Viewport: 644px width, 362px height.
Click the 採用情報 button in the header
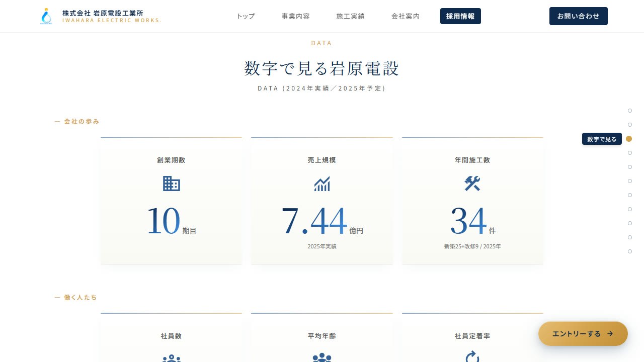click(x=460, y=16)
